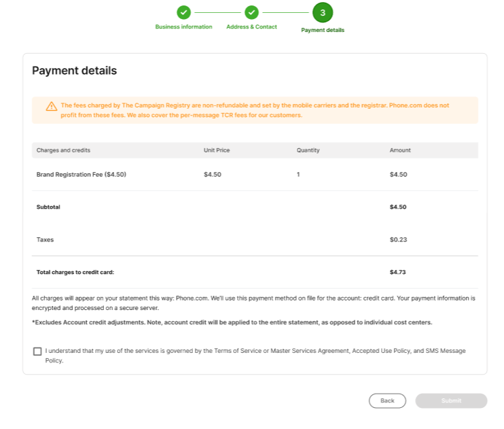Tick the terms of service agreement checkbox
The width and height of the screenshot is (504, 429).
[x=37, y=351]
